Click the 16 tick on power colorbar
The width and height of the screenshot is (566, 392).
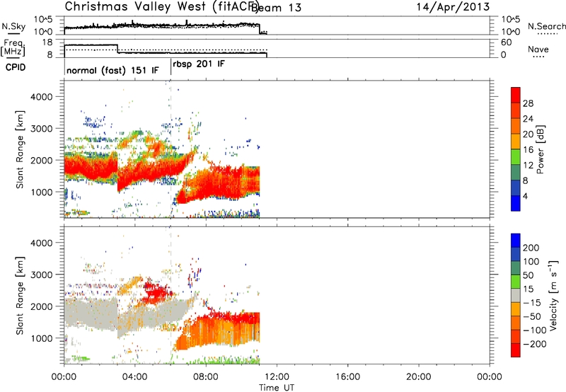(528, 150)
